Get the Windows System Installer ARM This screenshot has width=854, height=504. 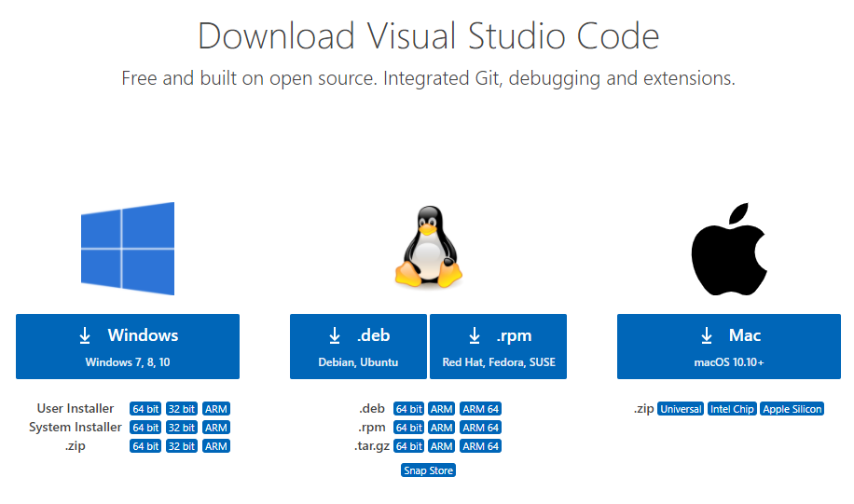pos(216,428)
